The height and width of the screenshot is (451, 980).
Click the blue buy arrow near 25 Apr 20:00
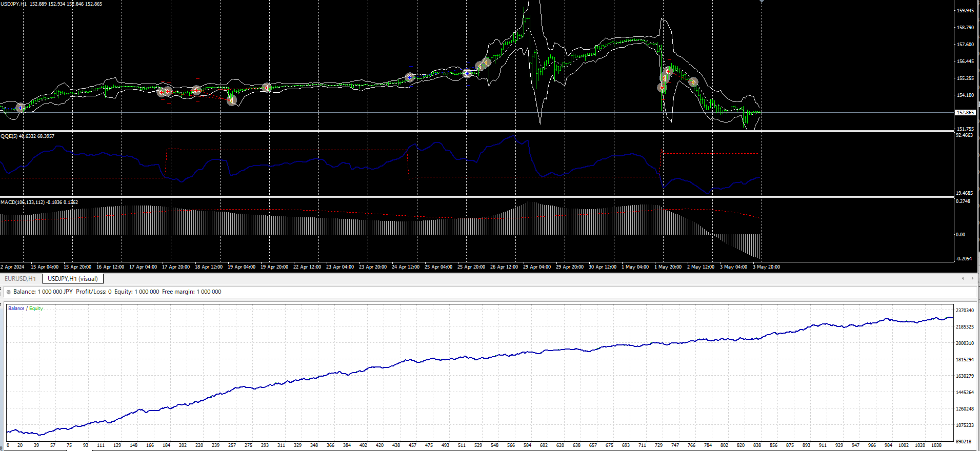point(467,73)
